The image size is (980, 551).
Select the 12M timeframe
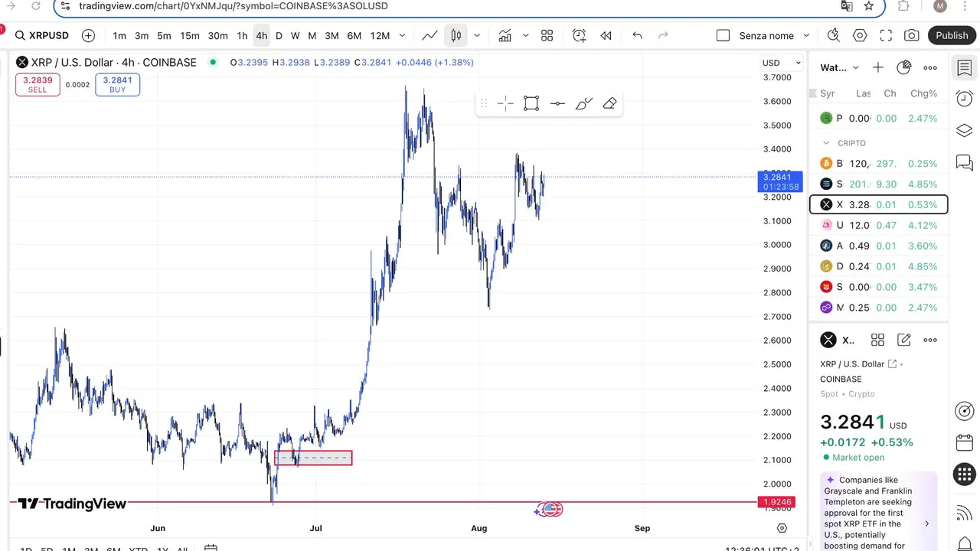(x=380, y=35)
